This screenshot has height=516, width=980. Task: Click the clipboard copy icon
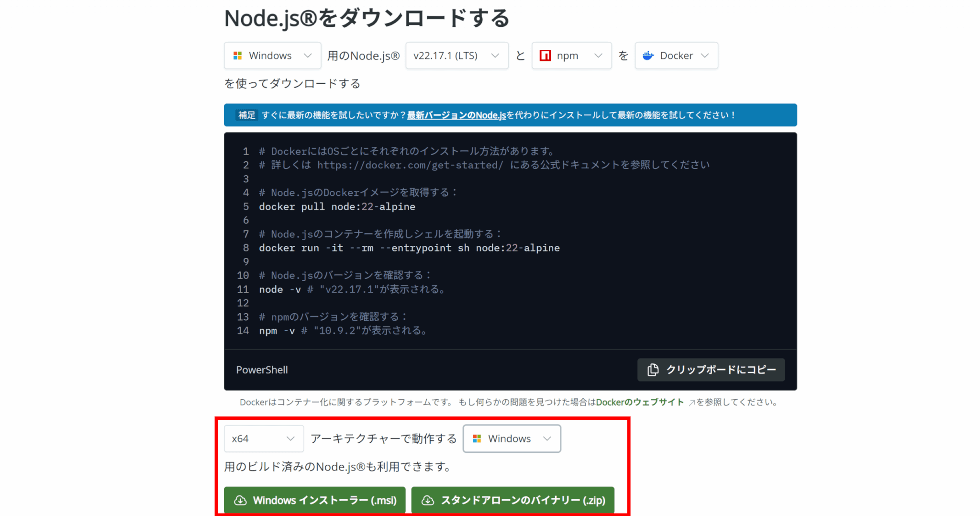653,370
